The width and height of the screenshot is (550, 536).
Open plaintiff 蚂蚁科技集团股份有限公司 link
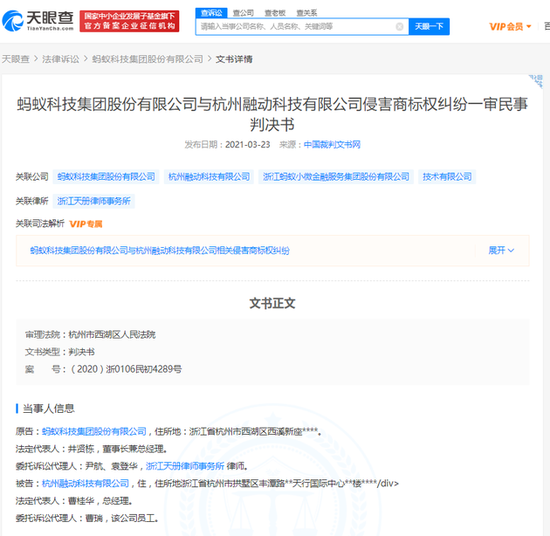94,431
